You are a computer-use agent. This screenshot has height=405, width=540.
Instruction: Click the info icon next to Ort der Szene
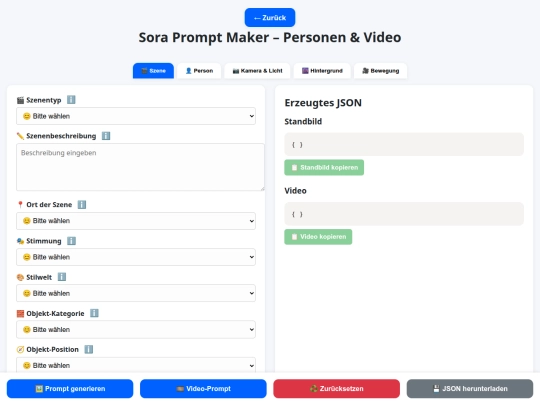82,205
